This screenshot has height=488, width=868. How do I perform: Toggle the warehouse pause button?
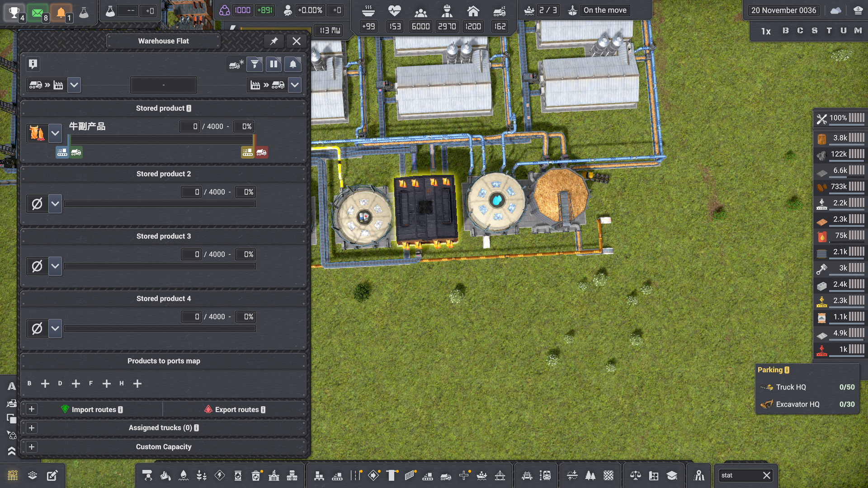tap(274, 64)
